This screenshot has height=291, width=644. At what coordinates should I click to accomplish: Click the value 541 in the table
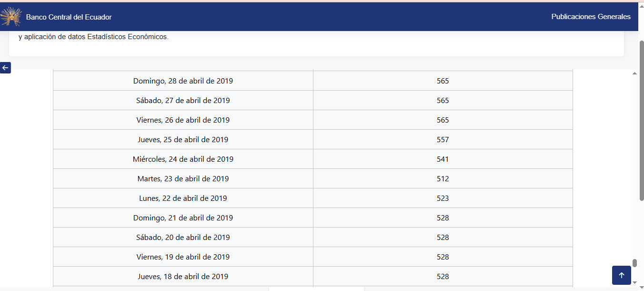pyautogui.click(x=443, y=159)
